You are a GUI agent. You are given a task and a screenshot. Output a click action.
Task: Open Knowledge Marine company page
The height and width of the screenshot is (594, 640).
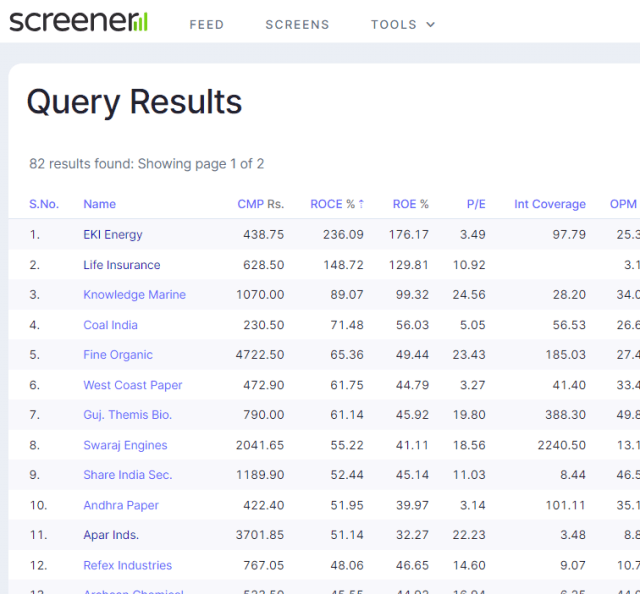pos(134,295)
